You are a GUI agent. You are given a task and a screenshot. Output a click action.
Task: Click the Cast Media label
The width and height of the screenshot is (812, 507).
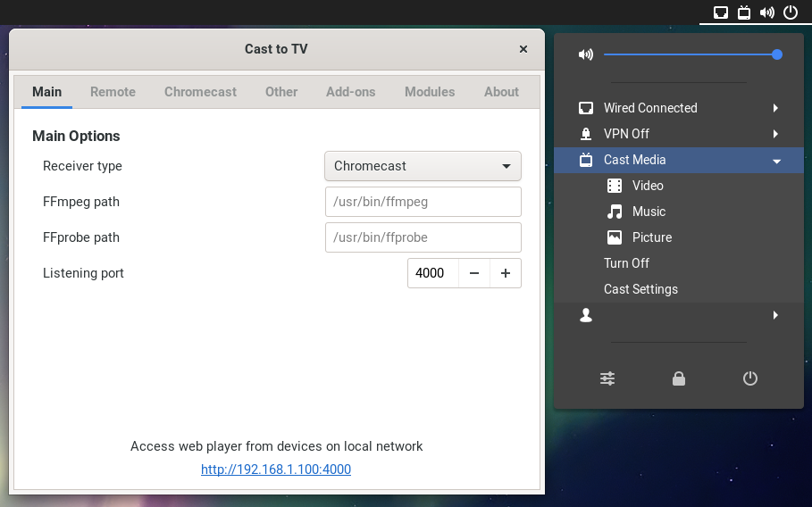(634, 160)
